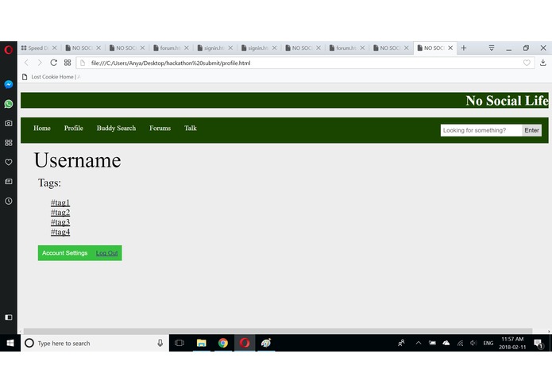
Task: Expand the system tray hidden icons arrow
Action: (419, 343)
